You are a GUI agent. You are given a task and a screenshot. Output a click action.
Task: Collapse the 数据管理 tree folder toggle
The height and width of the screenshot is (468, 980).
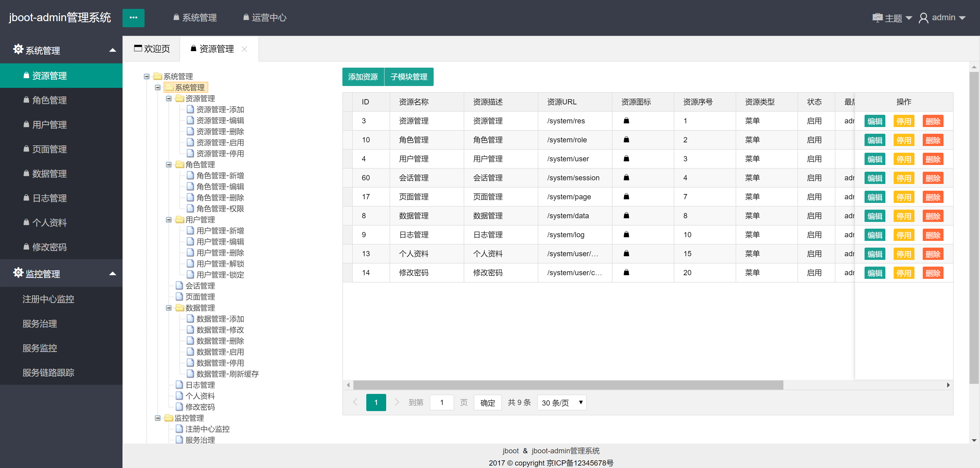coord(168,308)
